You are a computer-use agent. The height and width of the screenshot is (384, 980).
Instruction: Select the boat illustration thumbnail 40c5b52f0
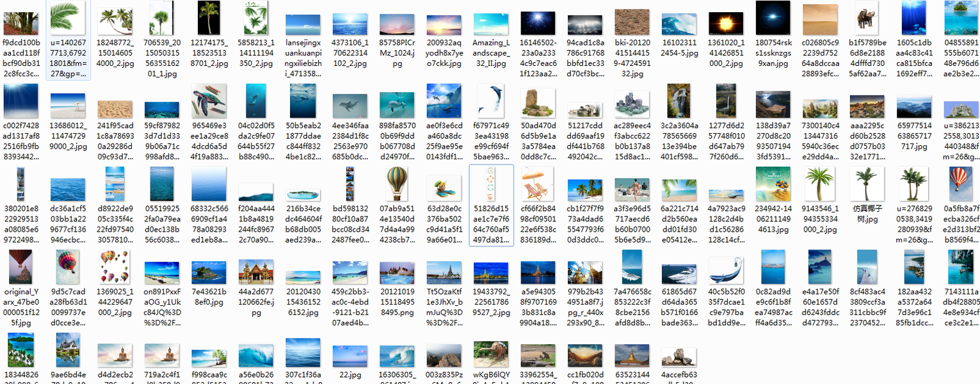coord(726,271)
